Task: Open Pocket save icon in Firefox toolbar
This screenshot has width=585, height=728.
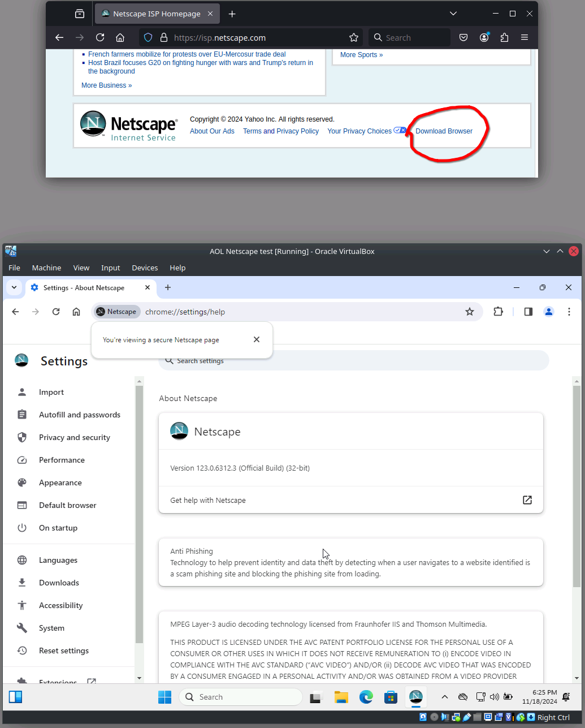Action: (463, 38)
